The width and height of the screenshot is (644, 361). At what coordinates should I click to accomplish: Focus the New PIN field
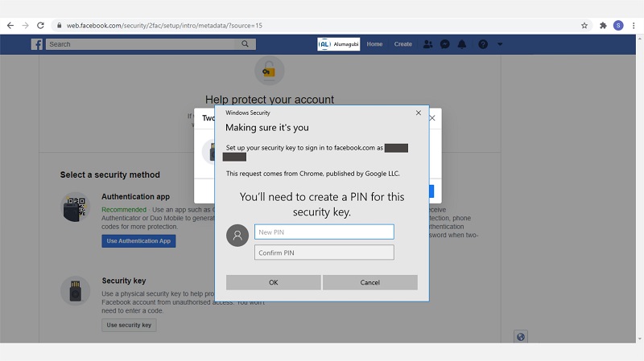pos(324,232)
